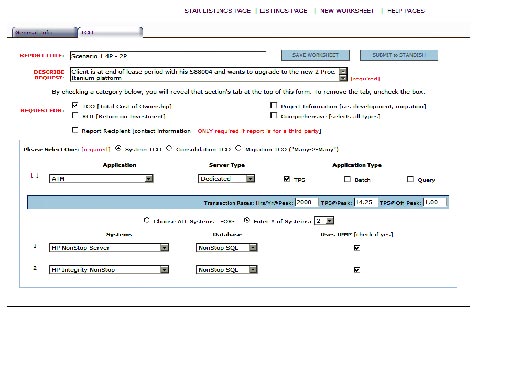
Task: Click the SUBMIT to STANDISH button
Action: (399, 55)
